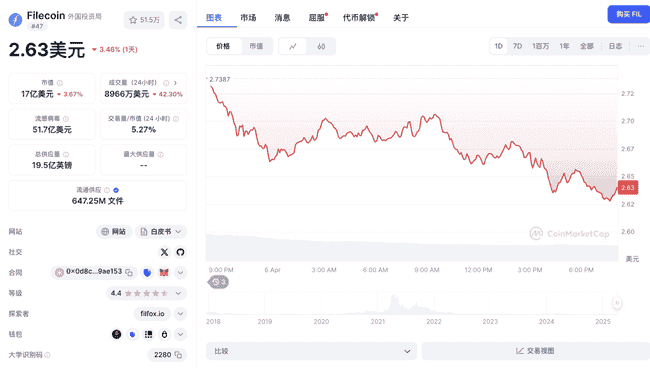The width and height of the screenshot is (650, 368).
Task: Click the info icon next to 成交量 (24小时)
Action: point(166,83)
